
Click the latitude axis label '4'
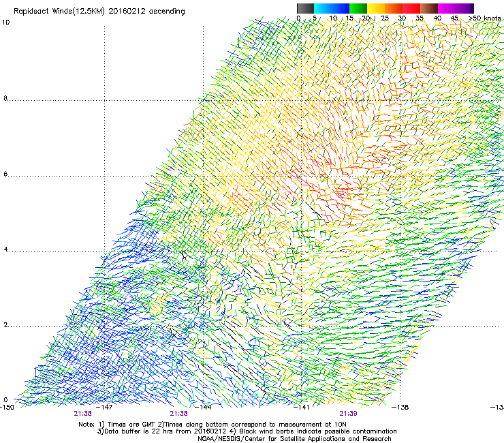(5, 249)
